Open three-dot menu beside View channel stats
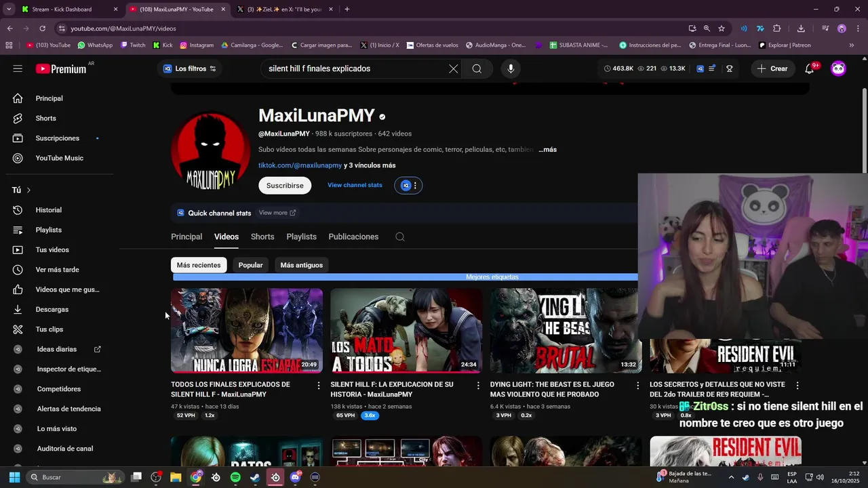The width and height of the screenshot is (868, 488). (415, 185)
